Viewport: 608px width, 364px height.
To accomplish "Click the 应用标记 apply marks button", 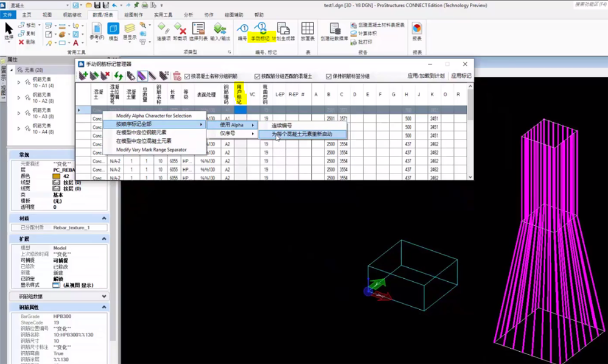I will tap(461, 76).
